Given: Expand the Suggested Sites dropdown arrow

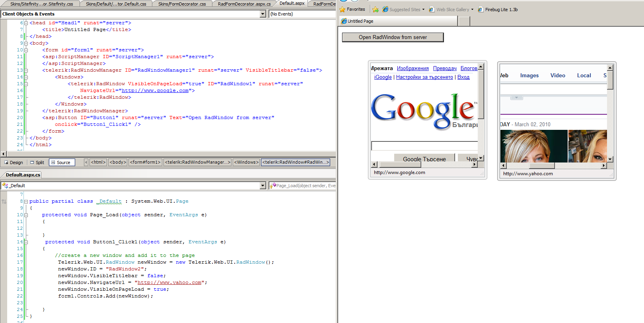Looking at the screenshot, I should coord(423,9).
